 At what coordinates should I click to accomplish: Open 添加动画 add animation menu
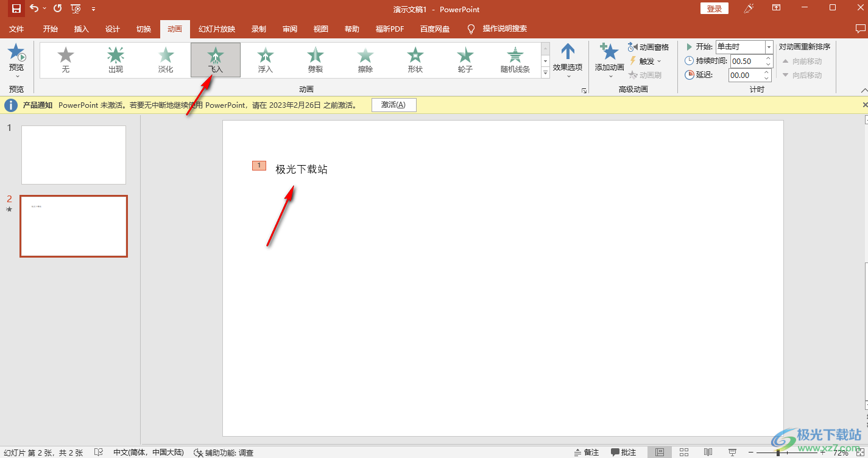click(610, 60)
